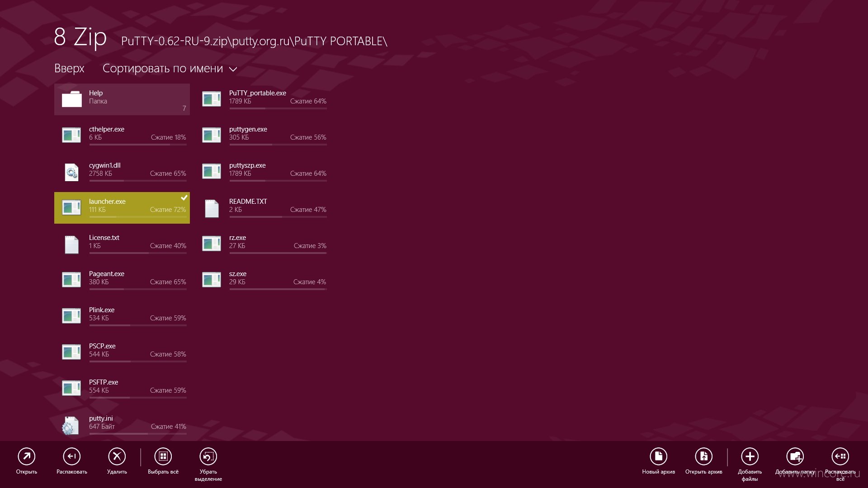
Task: Click the putty.ini settings file icon
Action: tap(71, 425)
